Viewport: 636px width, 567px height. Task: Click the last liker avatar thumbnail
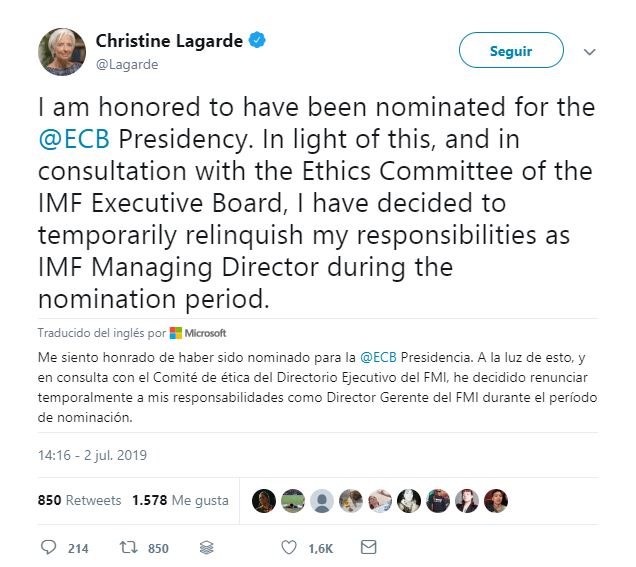[x=496, y=501]
